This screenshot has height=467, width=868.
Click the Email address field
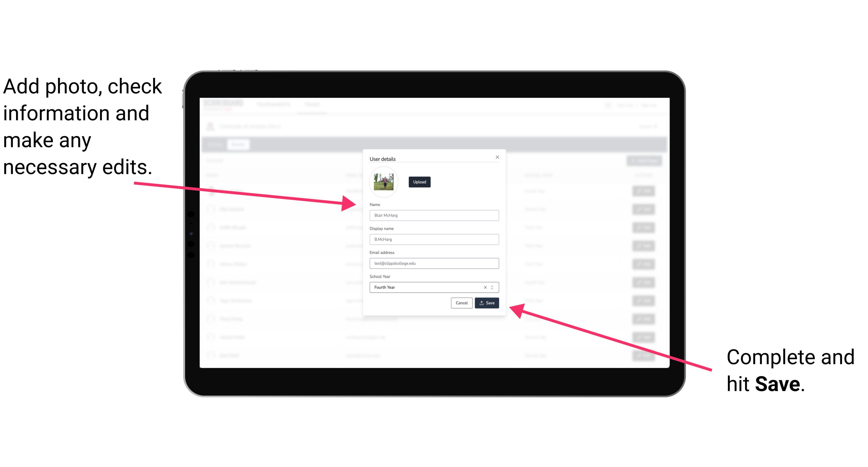(x=434, y=264)
